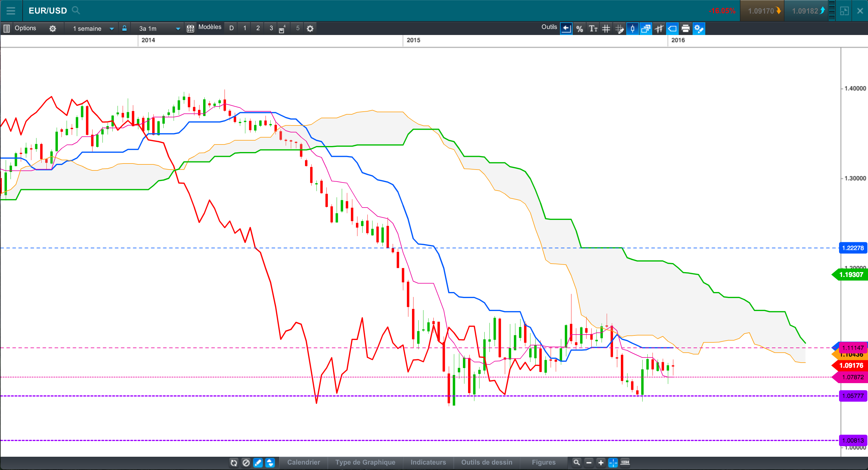
Task: Load chart template number 2
Action: coord(258,28)
